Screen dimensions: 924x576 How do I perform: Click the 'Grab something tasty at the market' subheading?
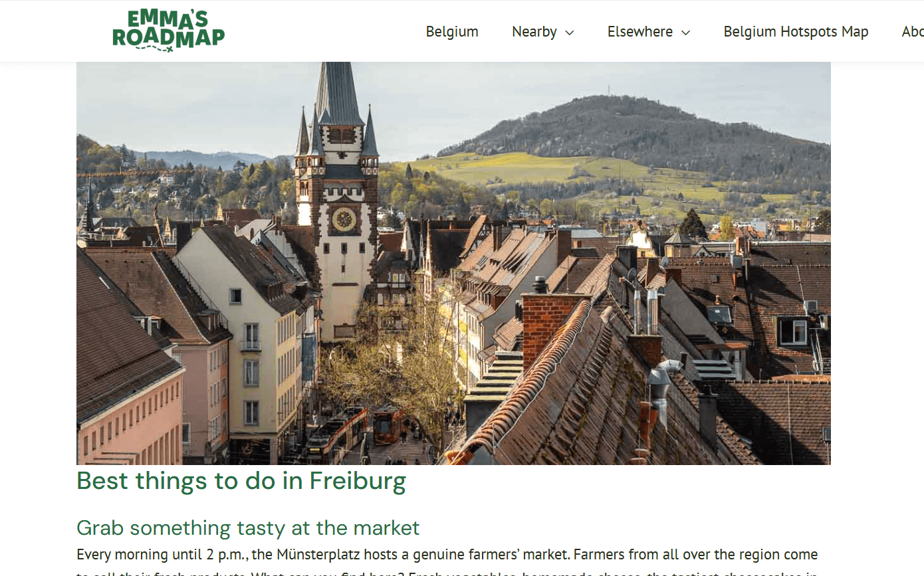pos(248,528)
